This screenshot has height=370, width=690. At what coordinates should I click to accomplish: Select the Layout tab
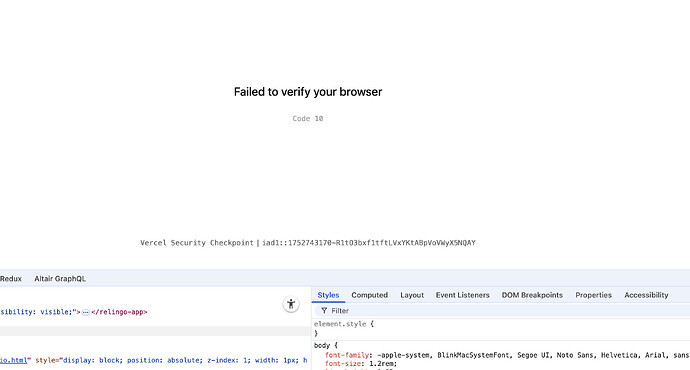point(412,295)
